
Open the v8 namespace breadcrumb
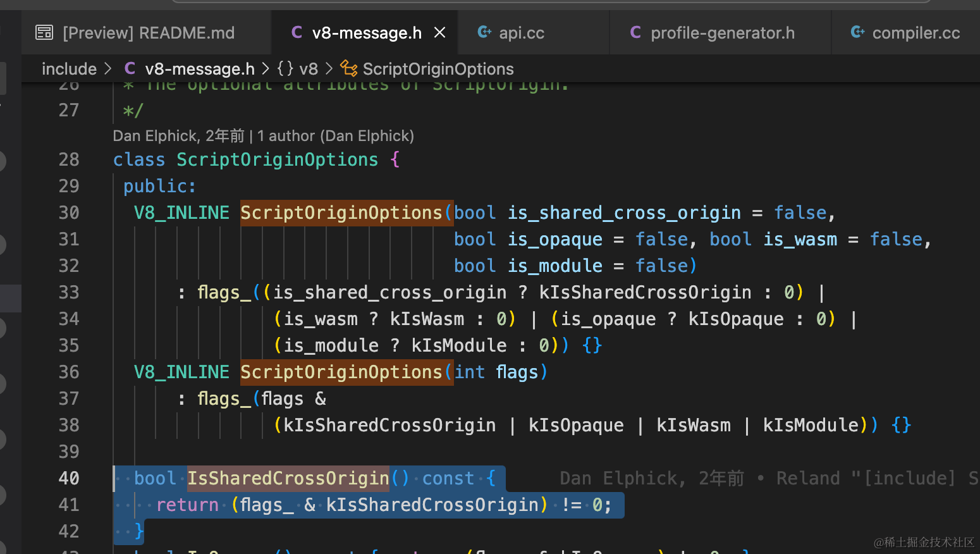[309, 68]
